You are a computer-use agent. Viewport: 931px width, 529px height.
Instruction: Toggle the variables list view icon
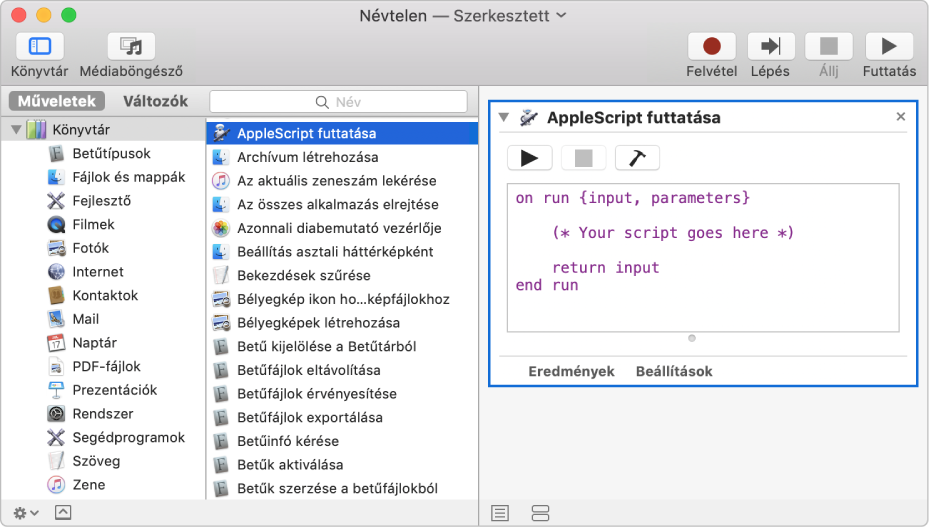[541, 512]
